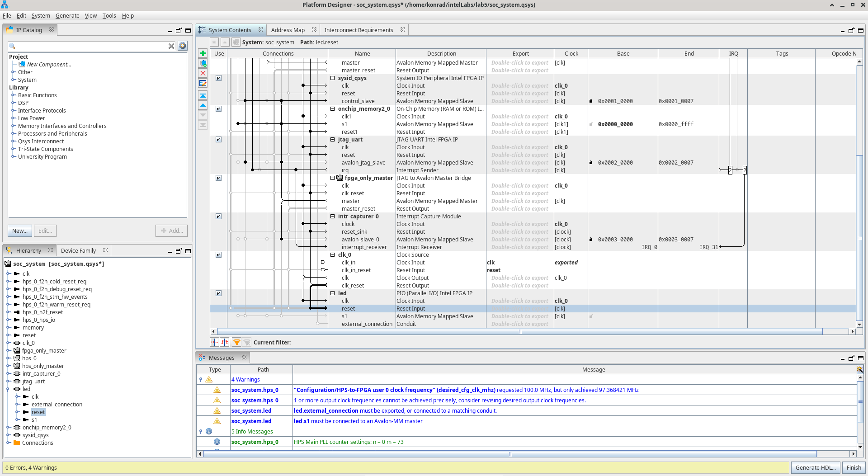Uncheck the Use checkbox for fpga_only_master
The image size is (868, 476).
click(218, 178)
